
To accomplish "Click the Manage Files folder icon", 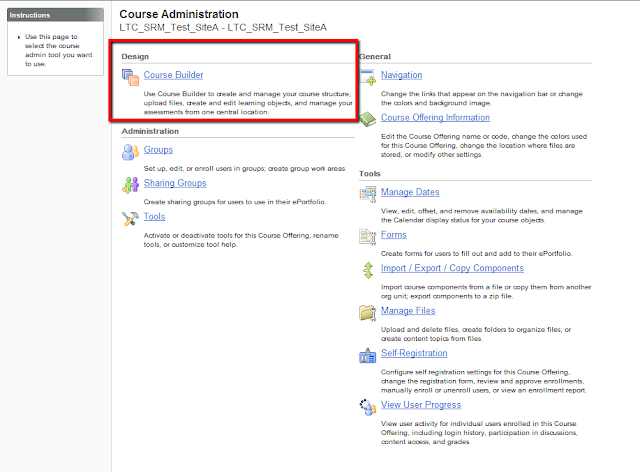I will click(x=368, y=313).
